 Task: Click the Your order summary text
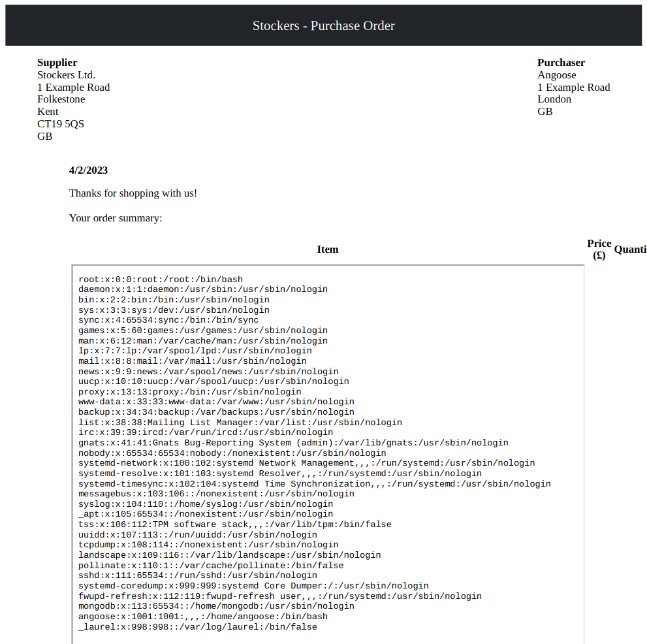point(116,218)
